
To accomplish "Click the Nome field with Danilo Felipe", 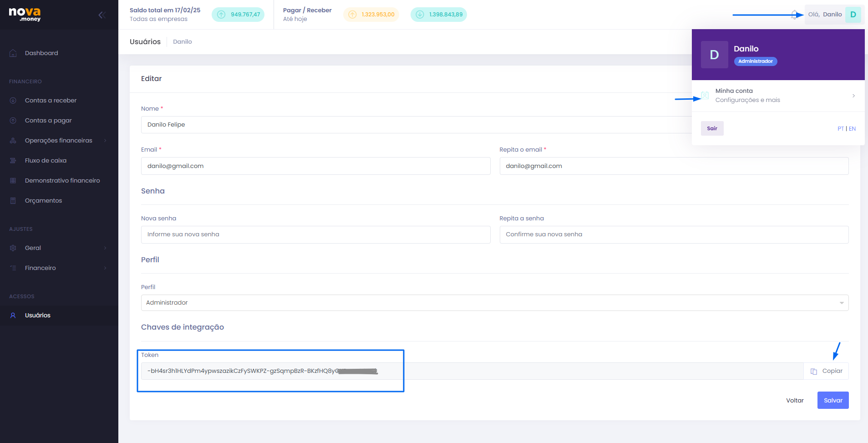I will (x=416, y=125).
